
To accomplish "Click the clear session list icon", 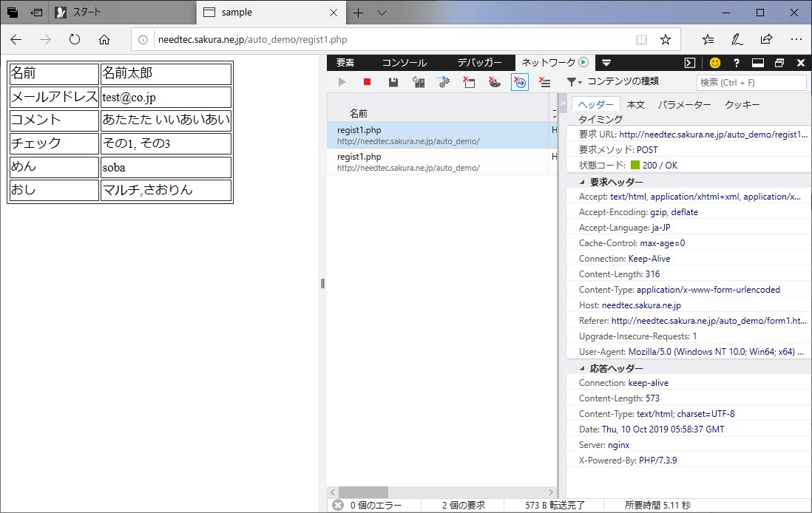I will (545, 82).
